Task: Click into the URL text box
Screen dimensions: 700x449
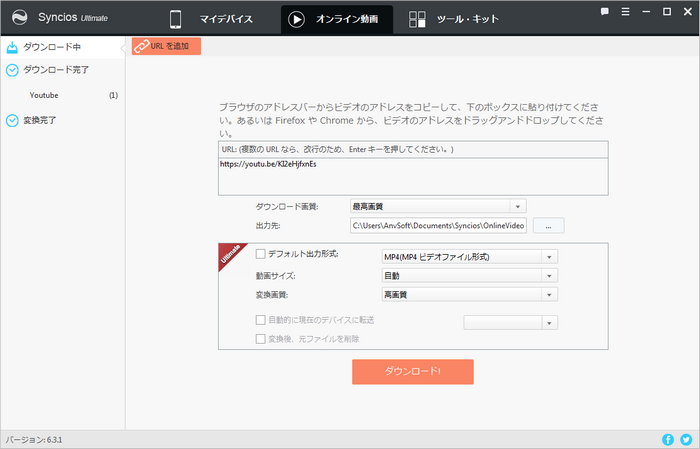Action: pos(413,177)
